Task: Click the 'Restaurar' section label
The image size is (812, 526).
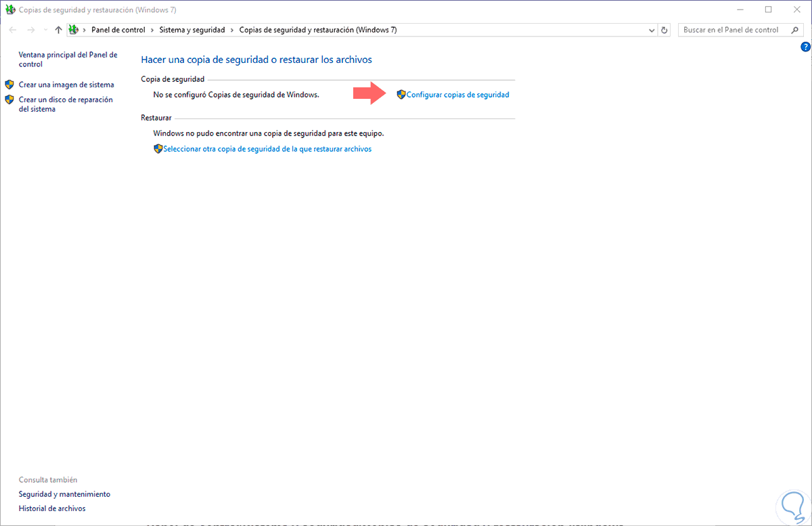Action: pos(156,118)
